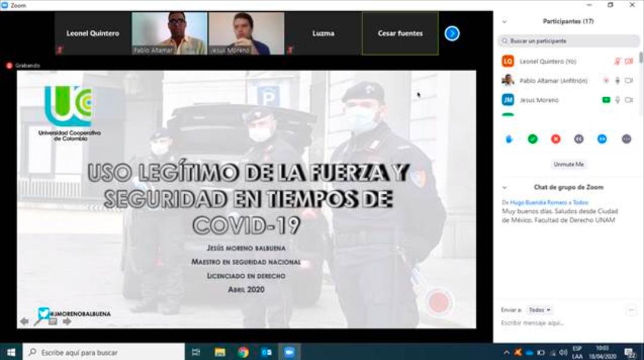Click the 'Participantes (17)' panel title
The width and height of the screenshot is (644, 360).
pyautogui.click(x=568, y=21)
